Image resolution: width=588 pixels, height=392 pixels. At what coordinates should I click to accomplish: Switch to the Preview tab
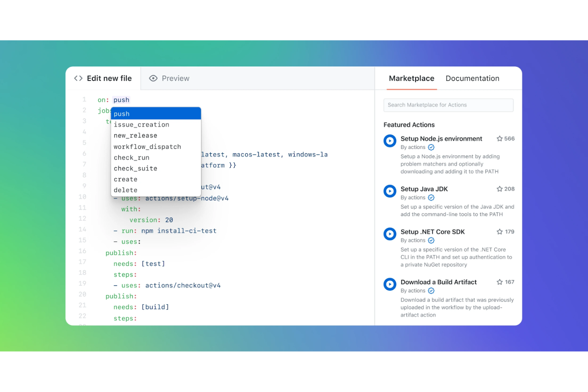tap(175, 78)
